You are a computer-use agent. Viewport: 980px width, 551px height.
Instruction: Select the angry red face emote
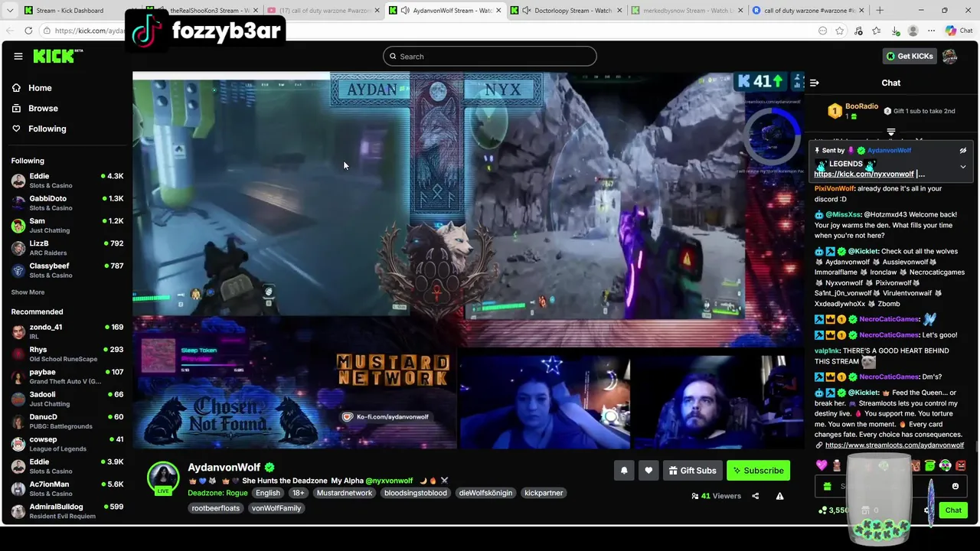961,465
